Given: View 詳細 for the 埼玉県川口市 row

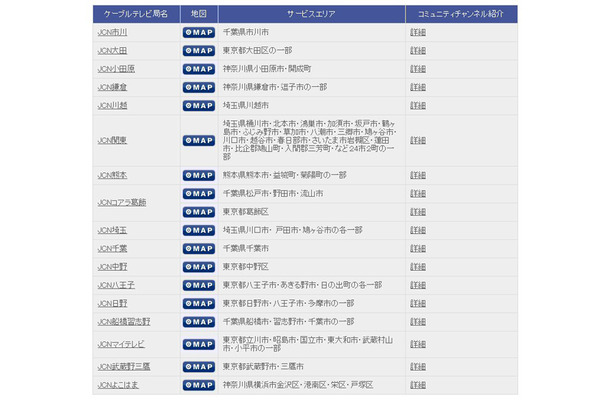Looking at the screenshot, I should tap(418, 230).
